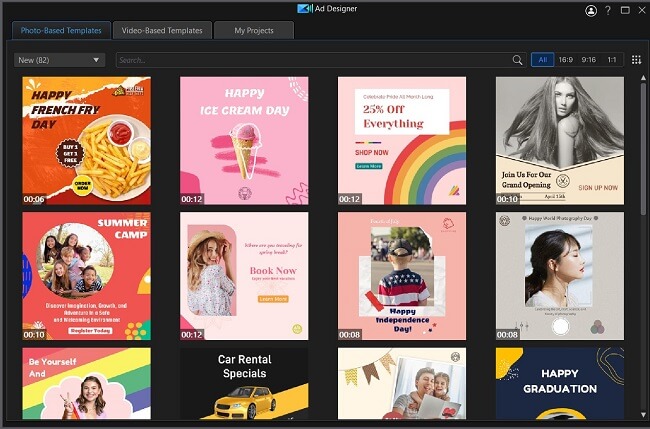Pick the Happy Graduation template

tap(560, 383)
